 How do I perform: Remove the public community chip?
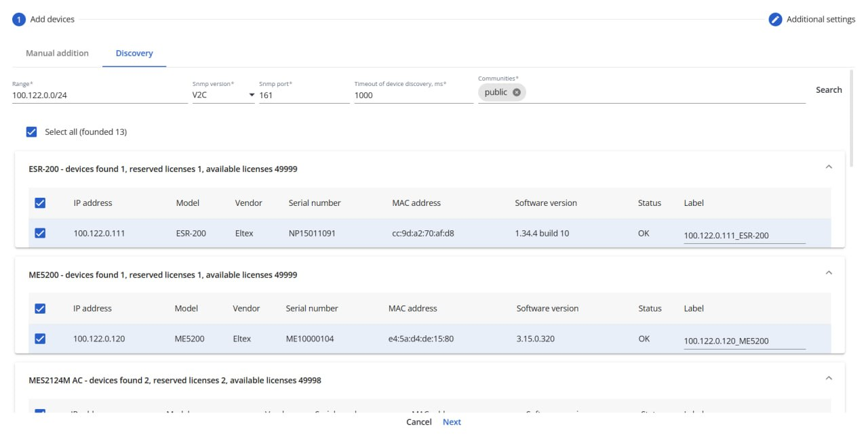point(517,92)
